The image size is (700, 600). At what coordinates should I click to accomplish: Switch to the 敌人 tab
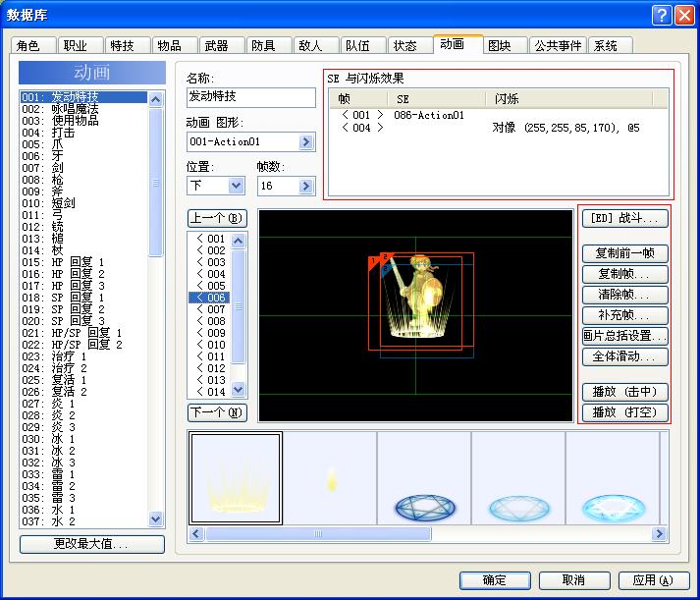[x=315, y=45]
